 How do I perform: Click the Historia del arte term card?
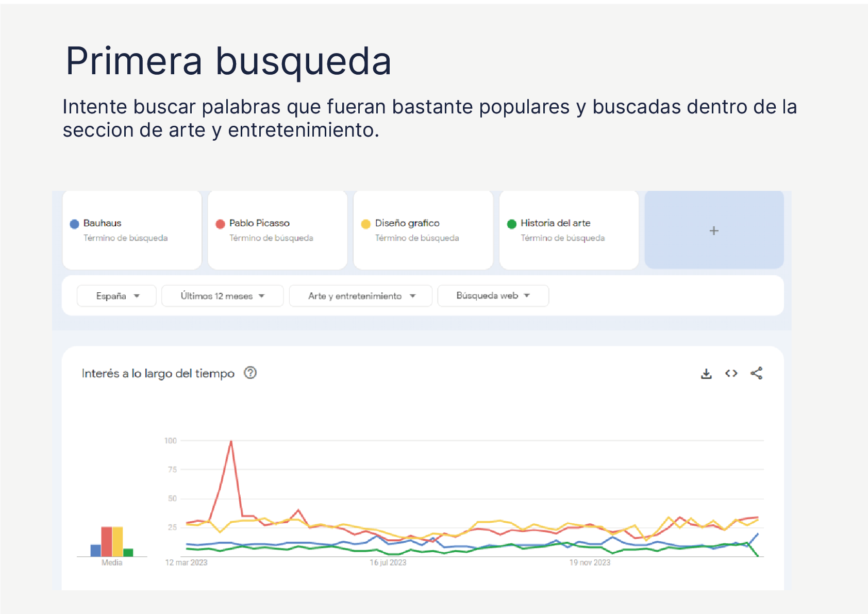[569, 230]
